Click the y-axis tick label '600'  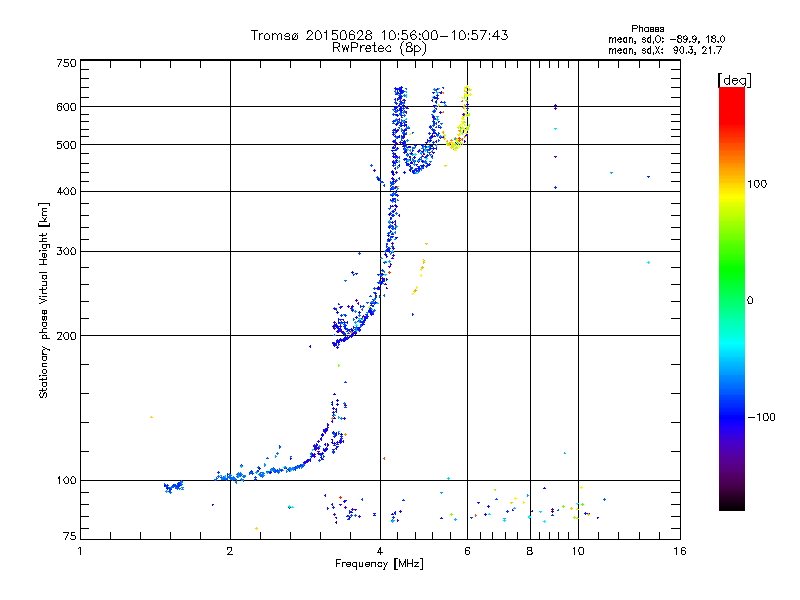pyautogui.click(x=67, y=107)
